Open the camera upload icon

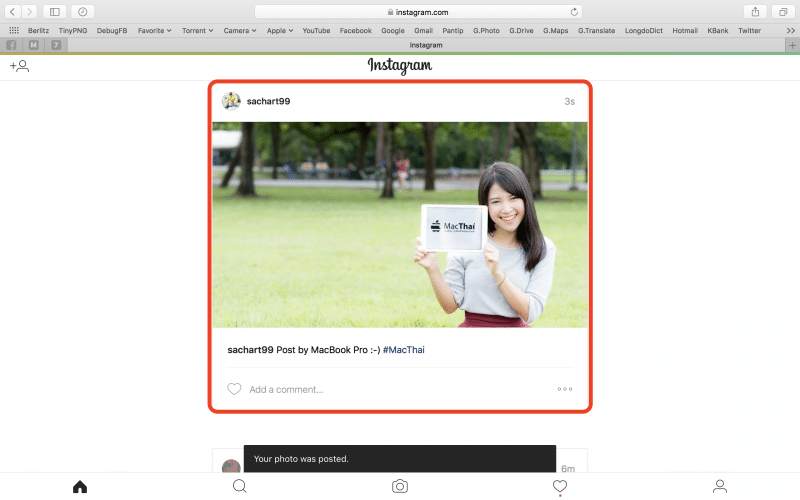[x=400, y=486]
